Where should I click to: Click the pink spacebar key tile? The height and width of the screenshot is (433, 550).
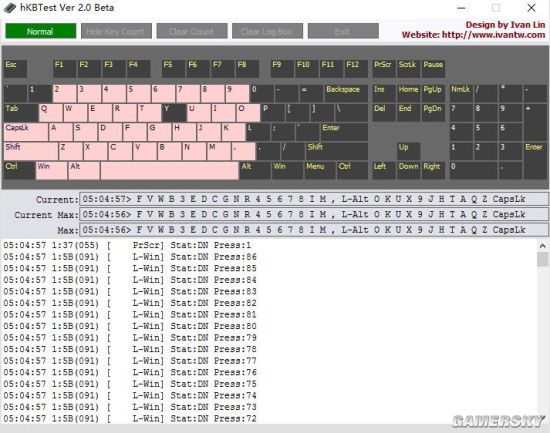click(170, 171)
